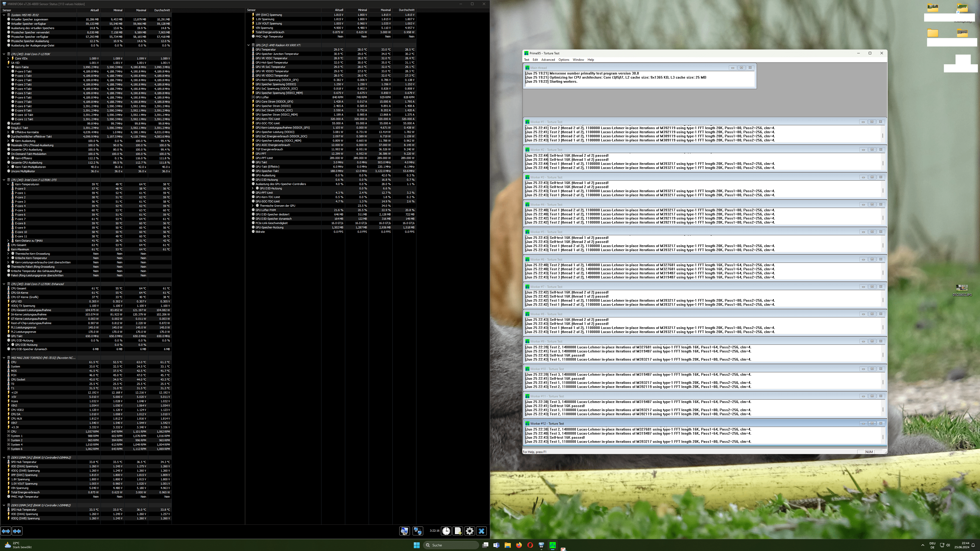The width and height of the screenshot is (980, 551).
Task: Click the Windows Start button
Action: pos(417,545)
